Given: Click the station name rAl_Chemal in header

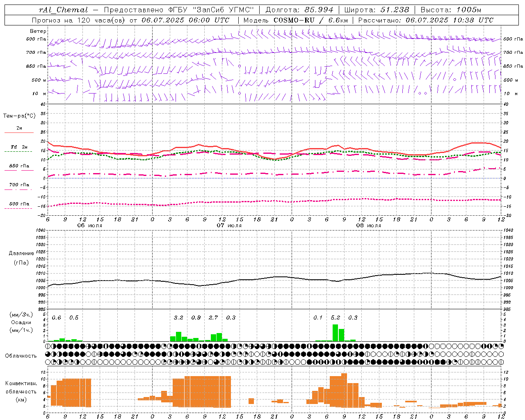Looking at the screenshot, I should (x=63, y=10).
